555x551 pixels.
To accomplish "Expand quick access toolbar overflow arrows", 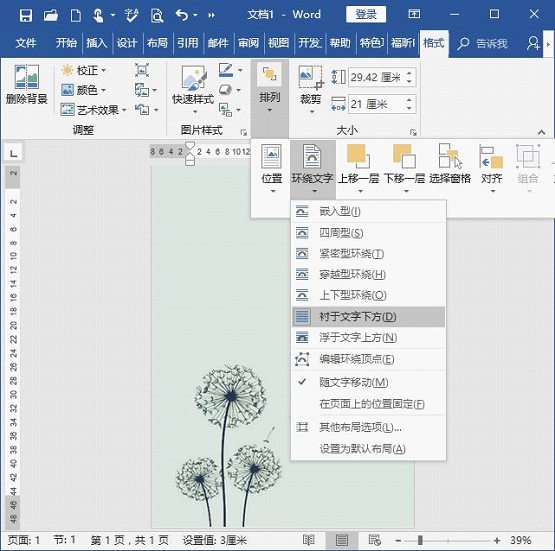I will tap(211, 15).
